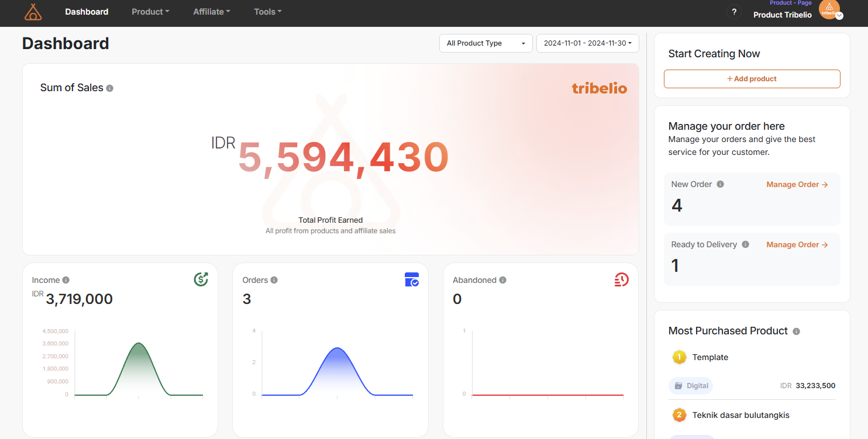
Task: Open the help question mark icon
Action: click(733, 12)
